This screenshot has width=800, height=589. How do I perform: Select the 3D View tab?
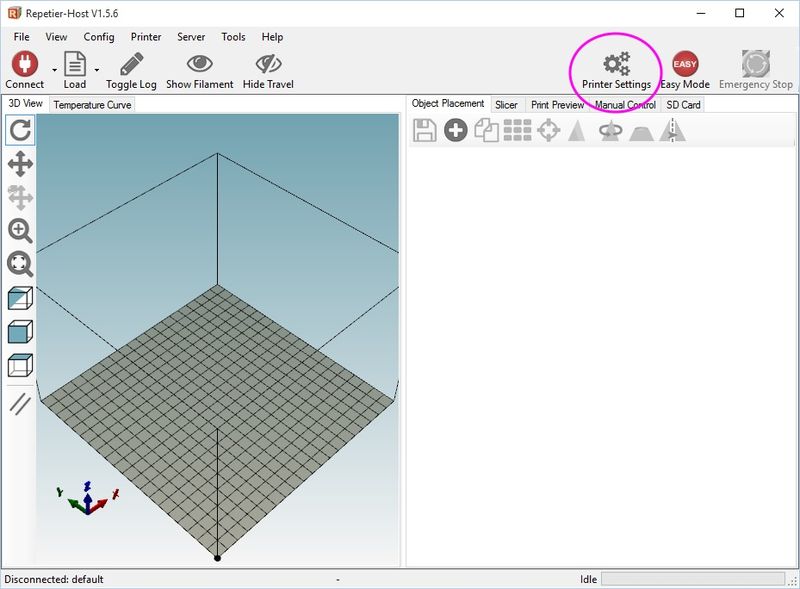(26, 104)
